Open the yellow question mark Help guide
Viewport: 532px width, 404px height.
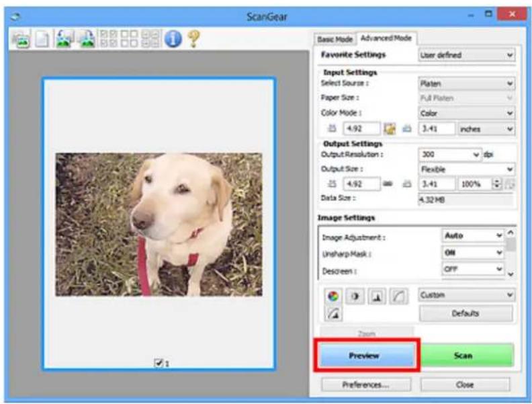(194, 39)
